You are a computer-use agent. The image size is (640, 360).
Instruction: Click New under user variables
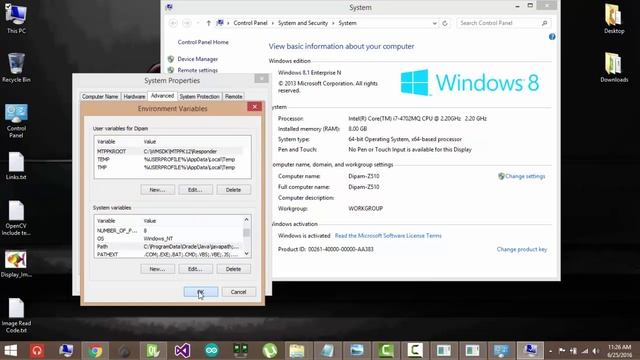click(158, 190)
